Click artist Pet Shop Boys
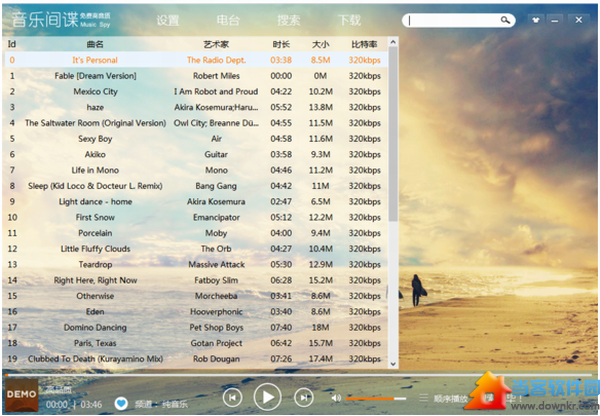This screenshot has height=416, width=600. tap(216, 327)
